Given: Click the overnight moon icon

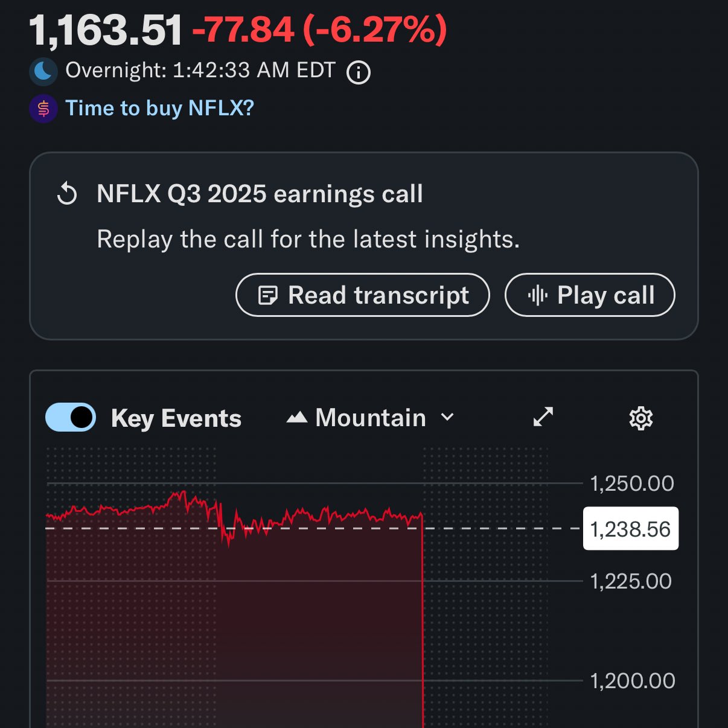Looking at the screenshot, I should (x=43, y=71).
